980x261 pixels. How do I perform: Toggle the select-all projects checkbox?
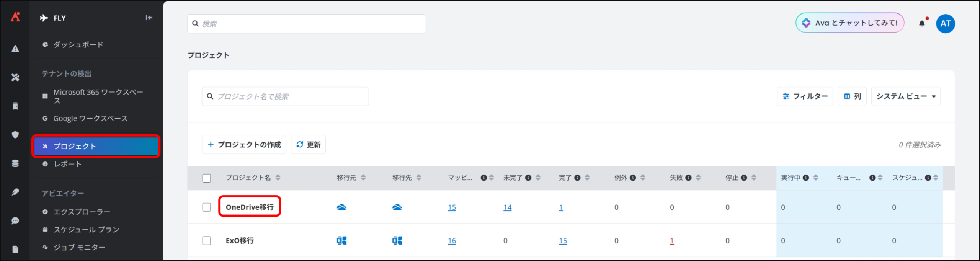coord(207,178)
